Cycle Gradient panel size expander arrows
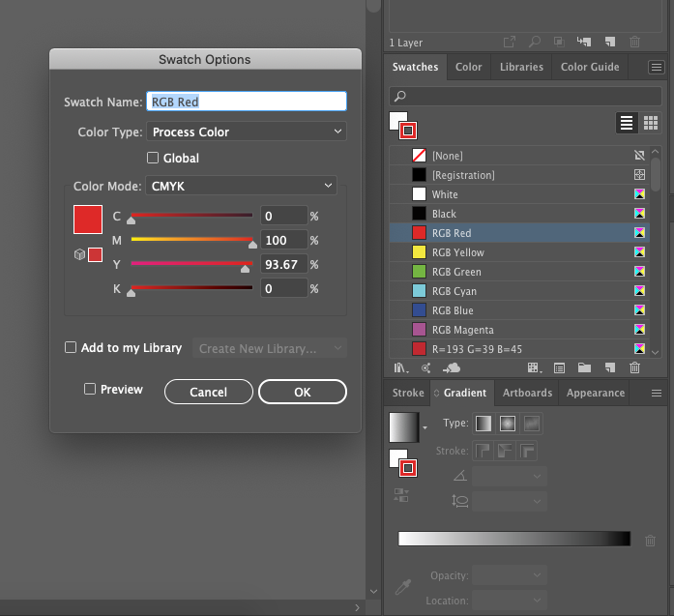The height and width of the screenshot is (616, 674). (436, 393)
